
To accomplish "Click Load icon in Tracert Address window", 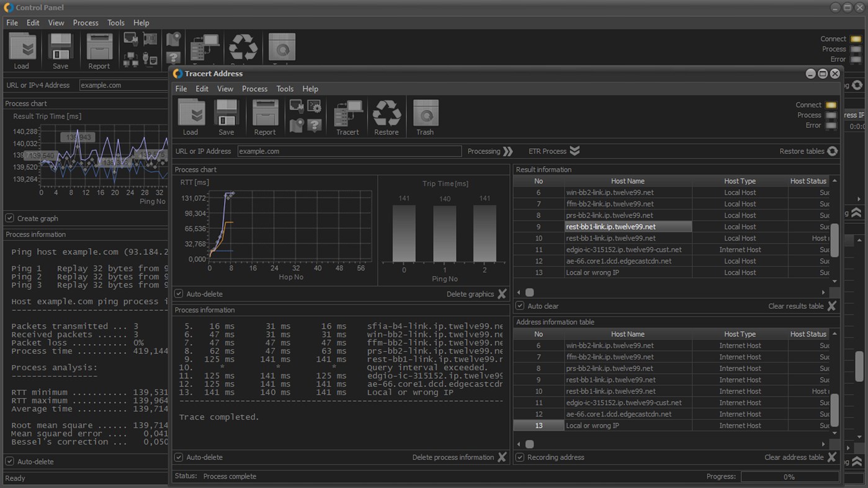I will [191, 117].
